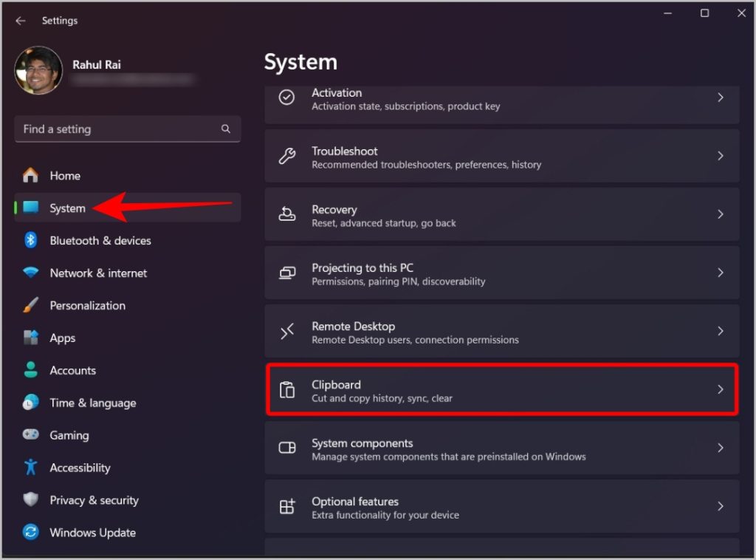
Task: Expand Activation via its chevron
Action: click(x=721, y=98)
